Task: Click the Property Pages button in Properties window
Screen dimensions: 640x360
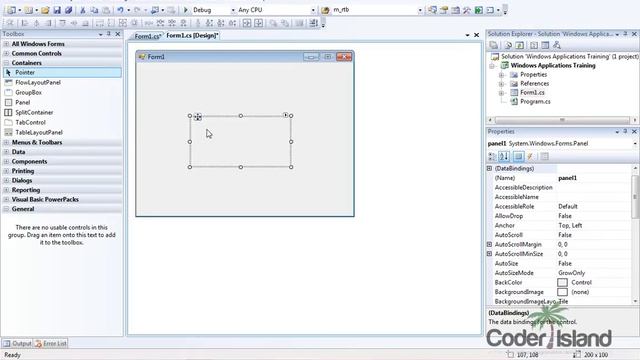Action: point(544,156)
